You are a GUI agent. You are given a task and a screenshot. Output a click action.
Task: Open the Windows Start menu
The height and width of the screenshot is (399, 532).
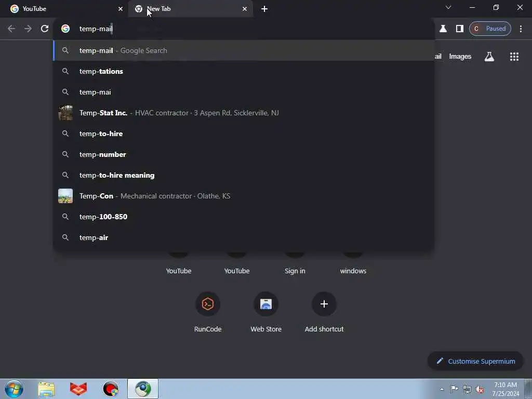click(x=14, y=389)
